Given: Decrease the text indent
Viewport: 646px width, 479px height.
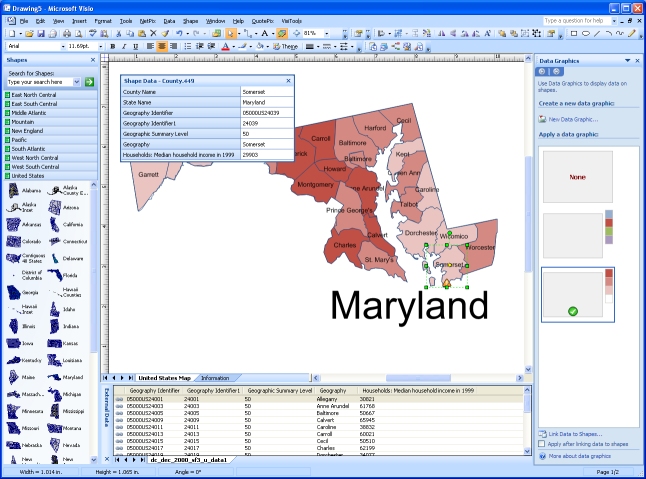Looking at the screenshot, I should (x=200, y=47).
